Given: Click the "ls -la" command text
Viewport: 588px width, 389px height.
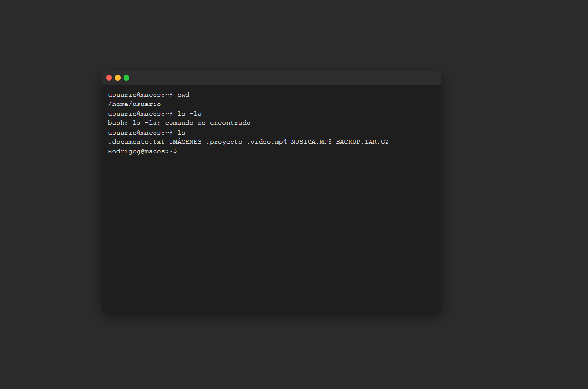Looking at the screenshot, I should [x=189, y=114].
